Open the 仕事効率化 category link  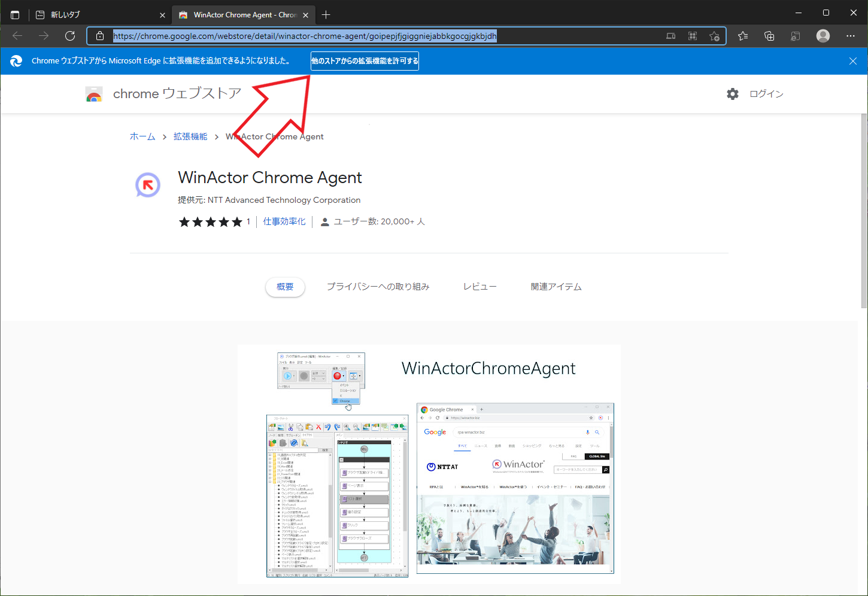(x=284, y=221)
